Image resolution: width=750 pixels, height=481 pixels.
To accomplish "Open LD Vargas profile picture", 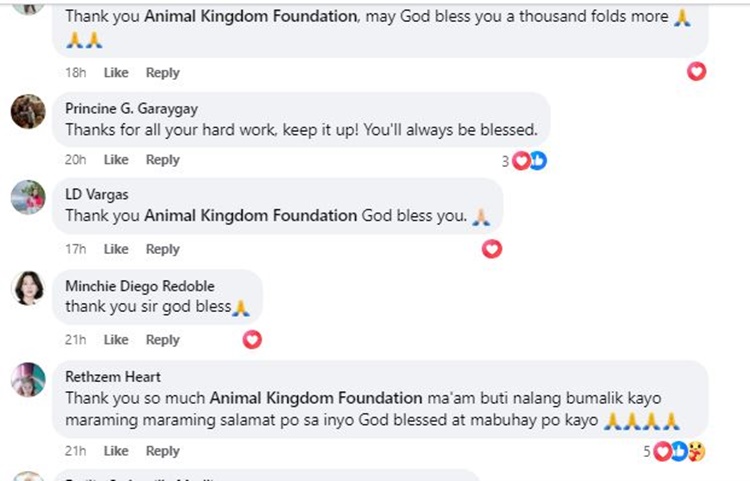I will 28,198.
